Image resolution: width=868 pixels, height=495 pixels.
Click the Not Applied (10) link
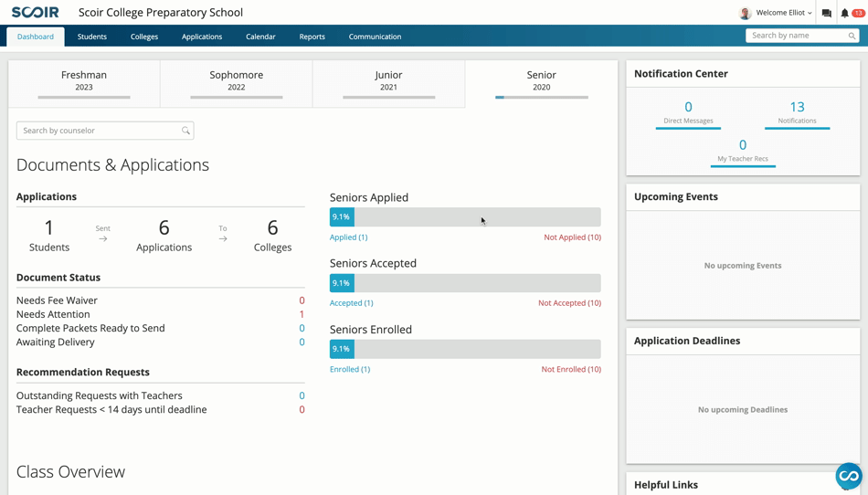(572, 237)
